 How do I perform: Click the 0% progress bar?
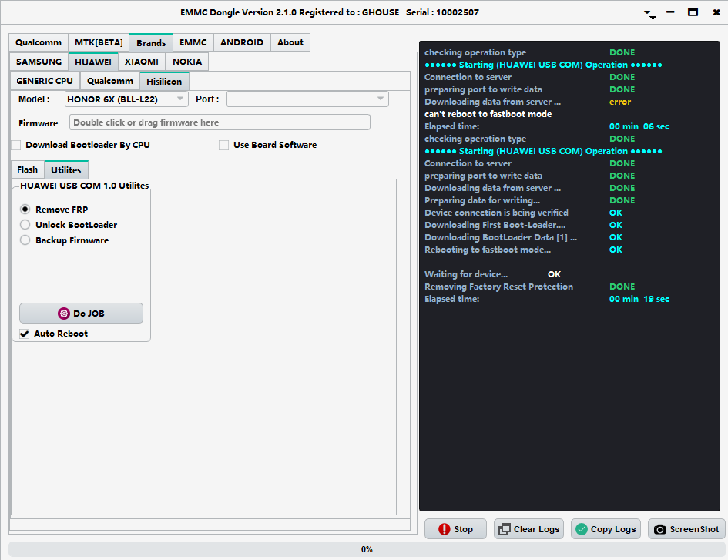pyautogui.click(x=367, y=549)
